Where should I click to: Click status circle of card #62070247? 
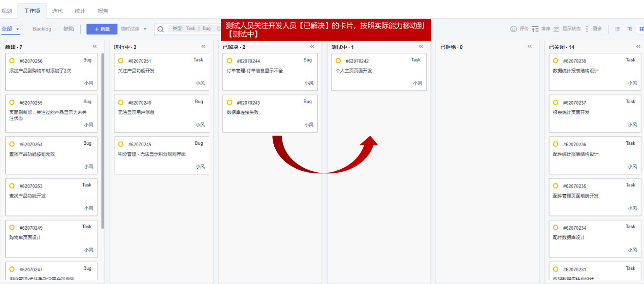[12, 269]
